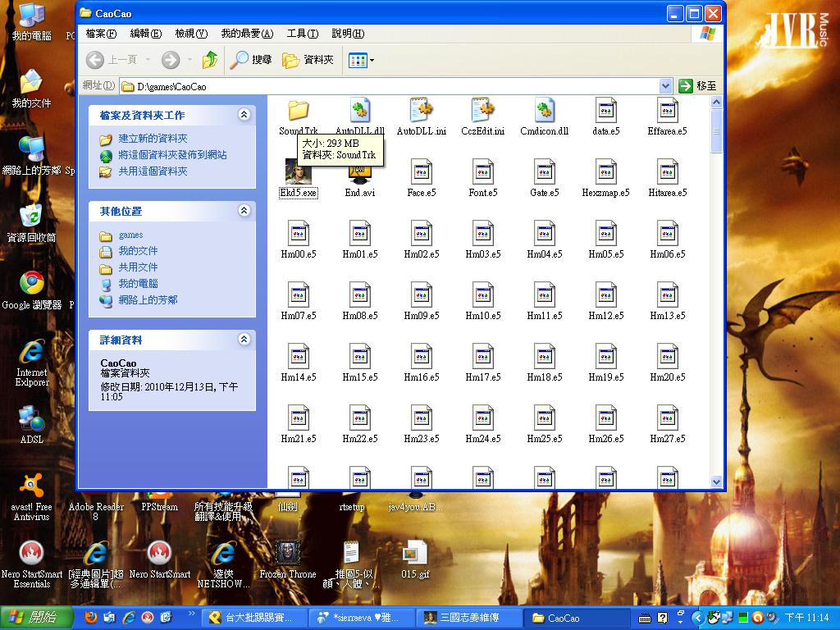Select the Hexzmap.e5 file
840x630 pixels.
point(605,172)
